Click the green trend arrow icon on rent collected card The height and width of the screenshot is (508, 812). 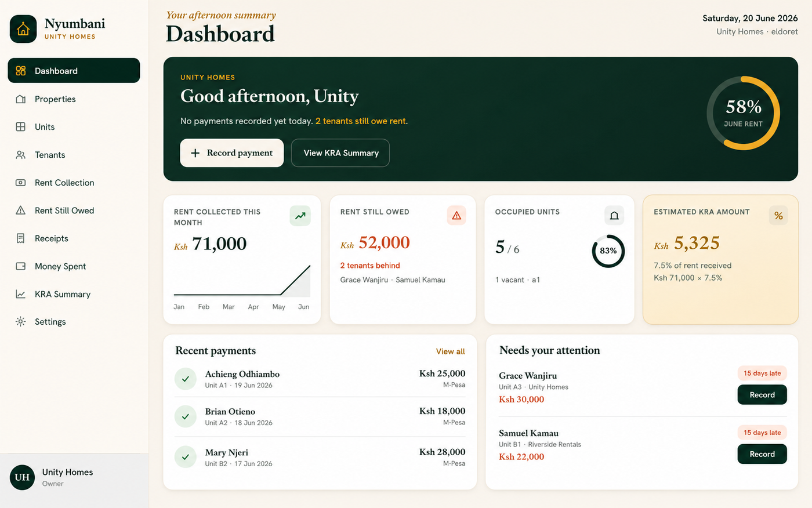pos(300,216)
